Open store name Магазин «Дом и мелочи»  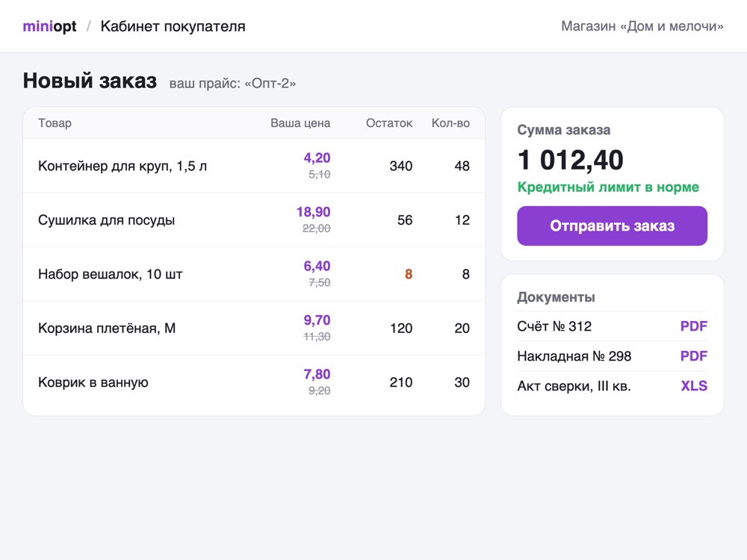click(x=642, y=26)
